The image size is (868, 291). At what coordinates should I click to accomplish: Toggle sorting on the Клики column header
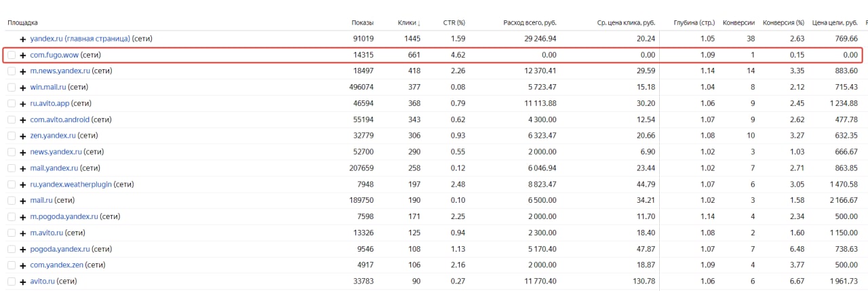coord(408,22)
